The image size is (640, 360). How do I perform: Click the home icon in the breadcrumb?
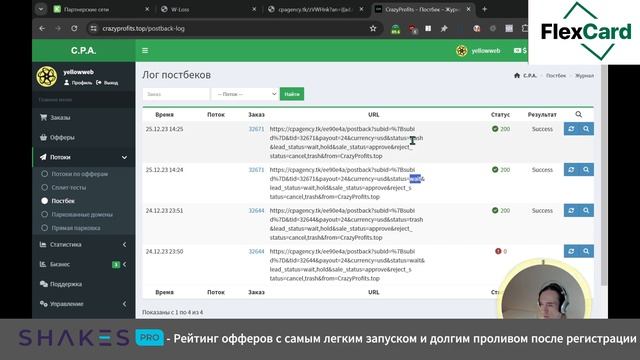point(517,76)
